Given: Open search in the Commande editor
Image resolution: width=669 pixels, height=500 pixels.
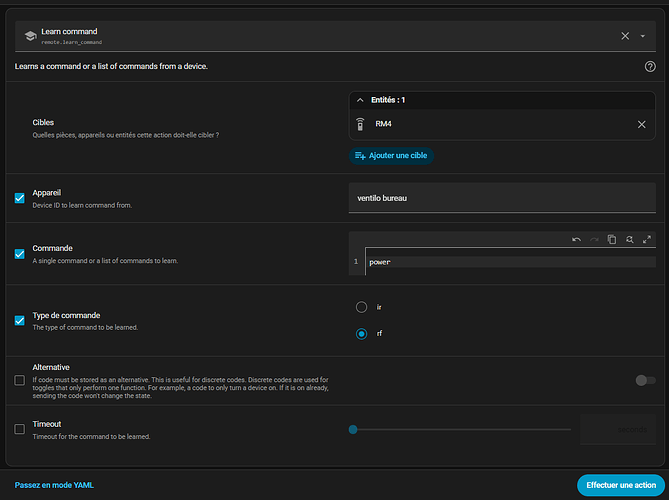Looking at the screenshot, I should 629,239.
